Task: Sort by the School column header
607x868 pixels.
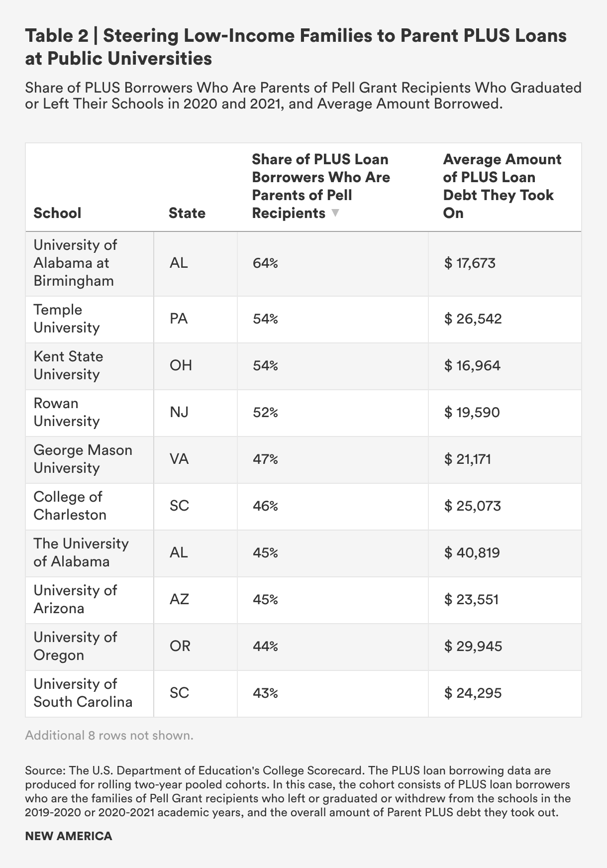Action: point(57,213)
